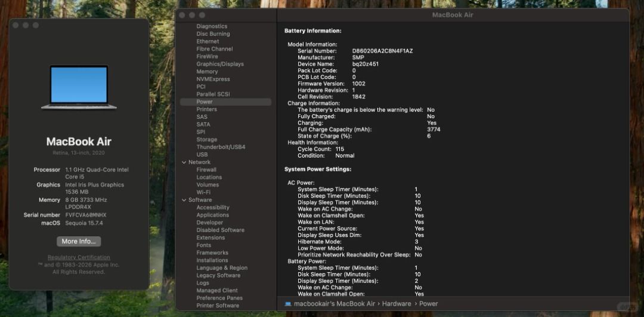Open the Regulatory Certification link
This screenshot has width=644, height=317.
[79, 257]
